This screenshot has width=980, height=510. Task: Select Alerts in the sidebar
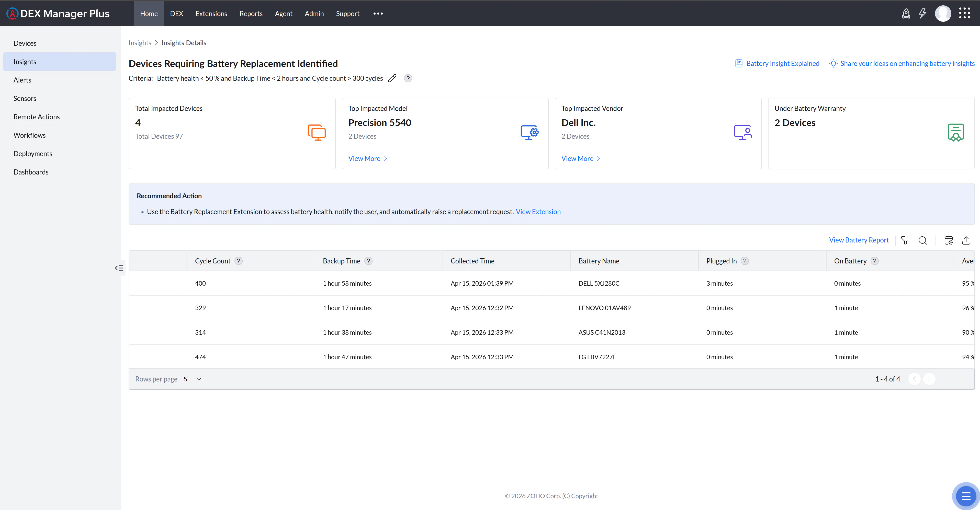(x=60, y=80)
